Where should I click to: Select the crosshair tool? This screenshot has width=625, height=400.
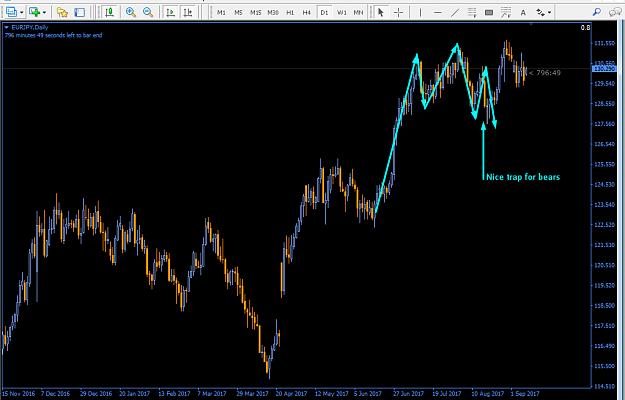point(398,13)
